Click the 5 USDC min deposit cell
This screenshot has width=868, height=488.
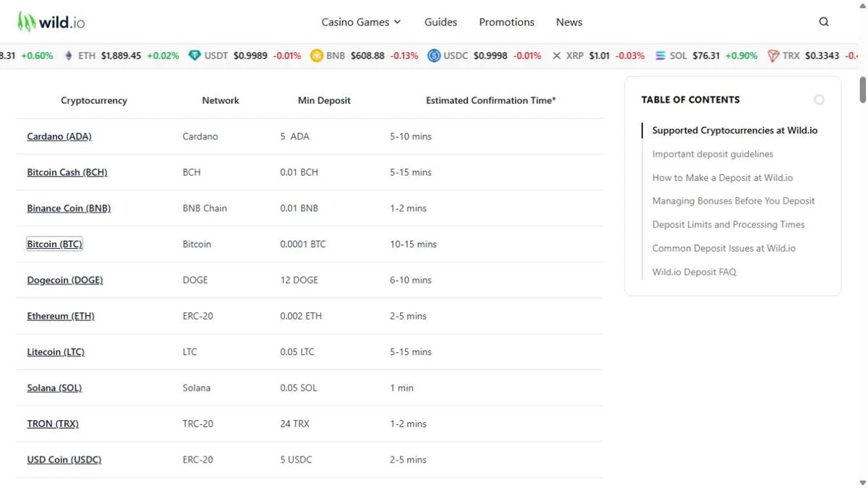point(296,460)
